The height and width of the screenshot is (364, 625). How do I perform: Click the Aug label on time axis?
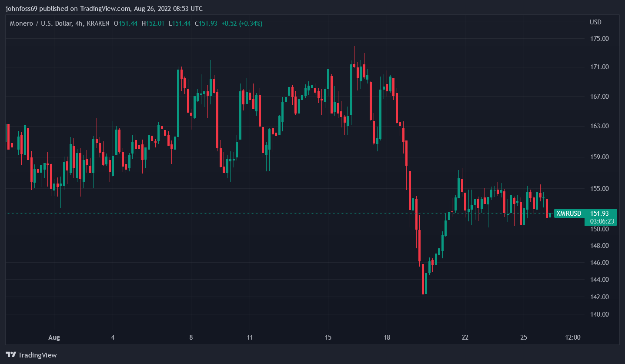tap(54, 337)
